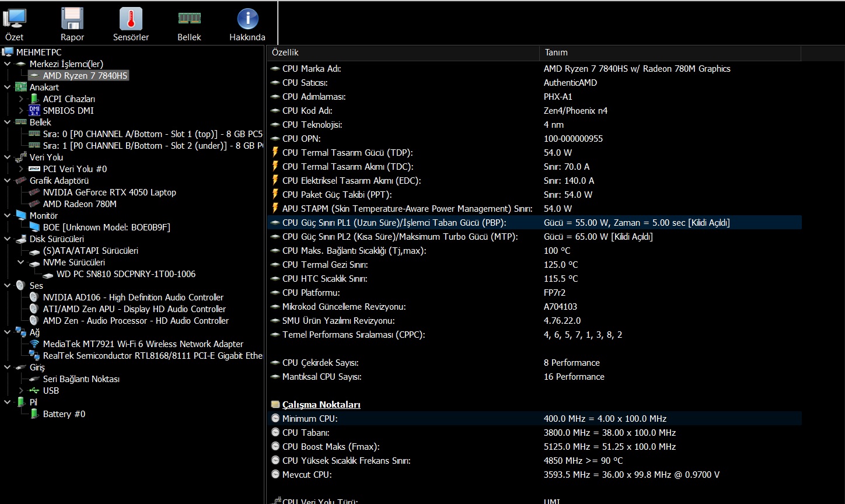The image size is (845, 504).
Task: Select CPU Termal Tasarım Gücü (TDP) row
Action: click(347, 153)
